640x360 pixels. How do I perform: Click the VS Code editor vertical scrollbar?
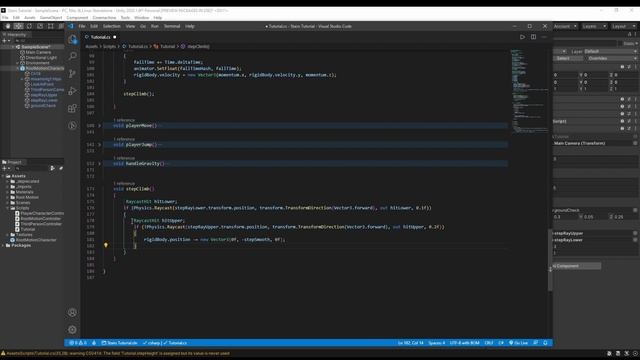pos(550,260)
